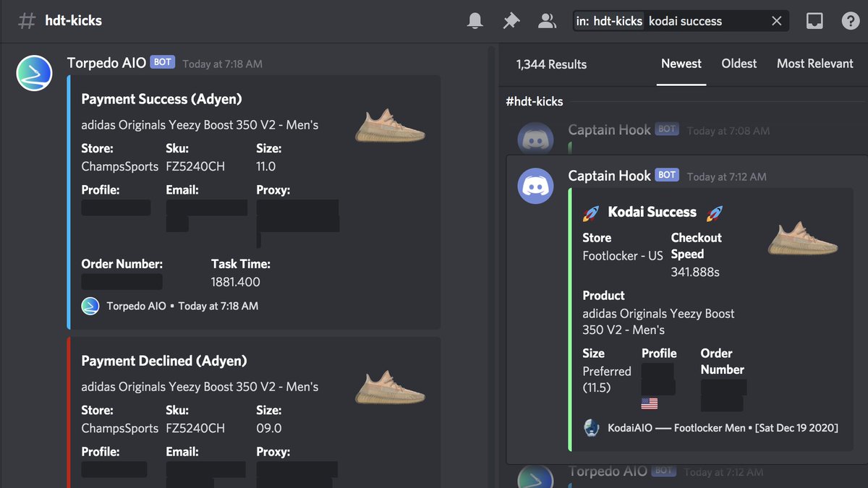Click Torpedo AIO footer icon in embed
Image resolution: width=868 pixels, height=488 pixels.
[90, 306]
